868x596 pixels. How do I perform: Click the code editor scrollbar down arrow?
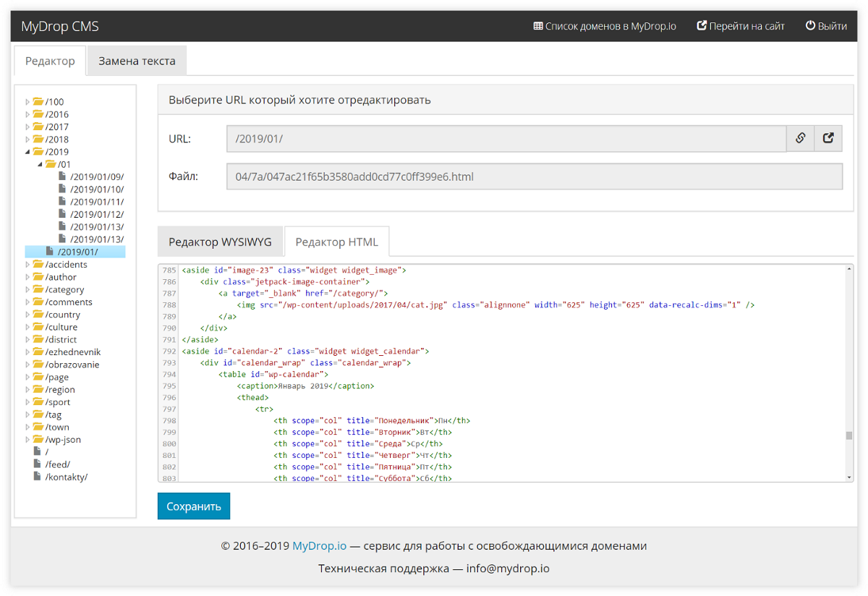pos(849,477)
